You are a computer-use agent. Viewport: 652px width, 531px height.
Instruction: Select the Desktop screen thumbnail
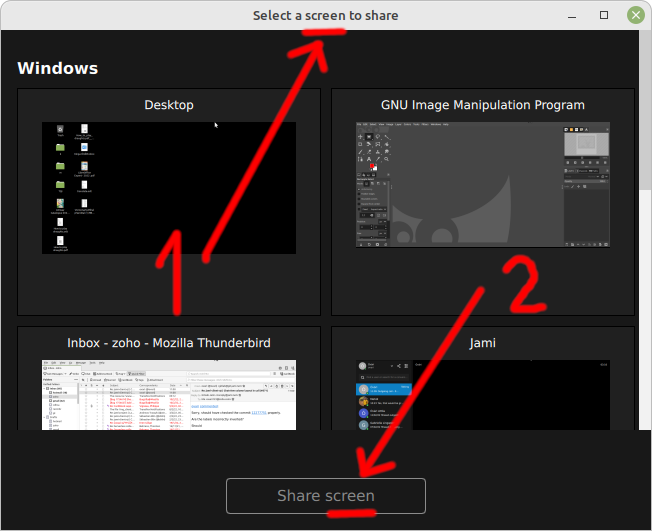click(x=169, y=188)
